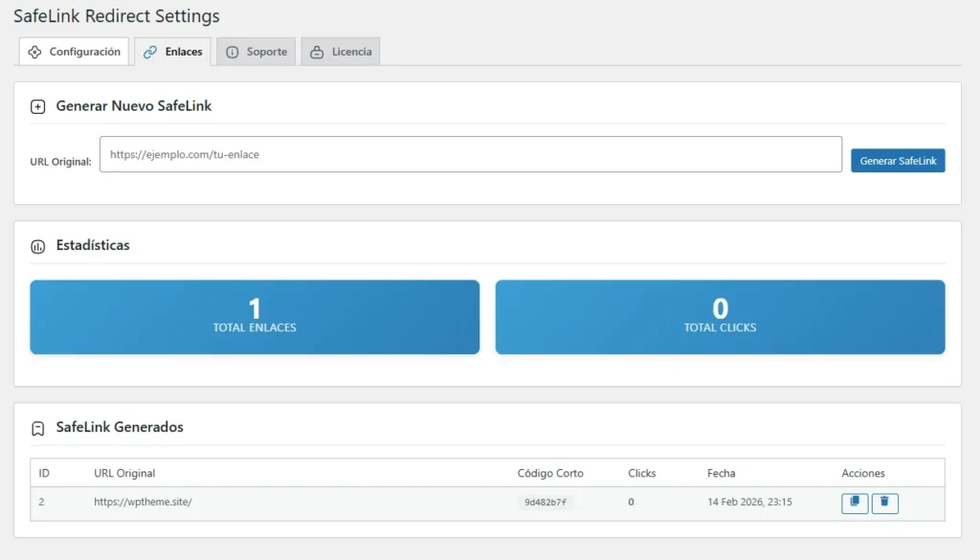The width and height of the screenshot is (980, 560).
Task: Click the Clicks column header
Action: pos(642,473)
